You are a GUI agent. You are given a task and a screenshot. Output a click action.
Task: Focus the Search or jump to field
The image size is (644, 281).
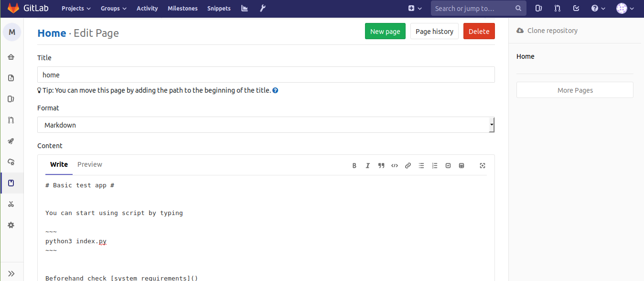(x=479, y=8)
